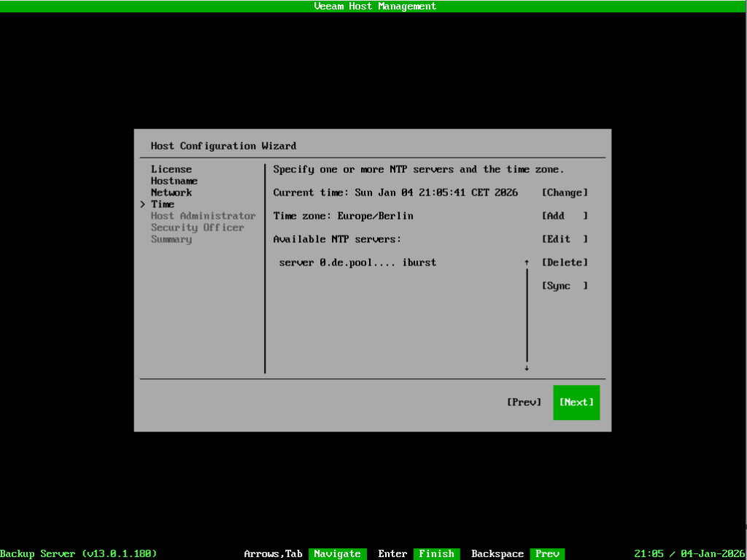Click the NTP list scroll-down arrow
The width and height of the screenshot is (747, 560).
[x=526, y=368]
